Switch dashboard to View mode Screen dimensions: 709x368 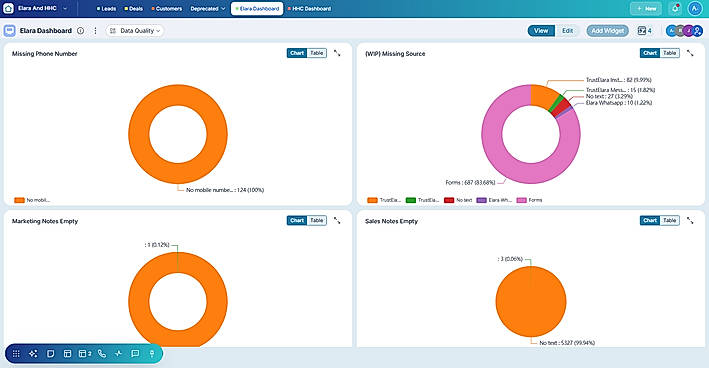541,31
